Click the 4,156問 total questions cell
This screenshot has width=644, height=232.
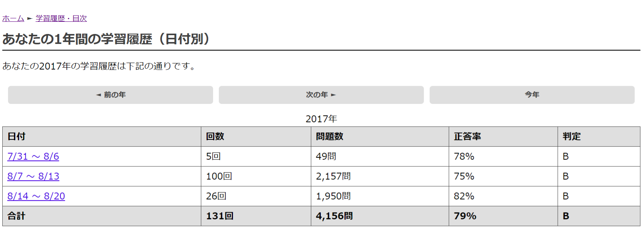334,216
